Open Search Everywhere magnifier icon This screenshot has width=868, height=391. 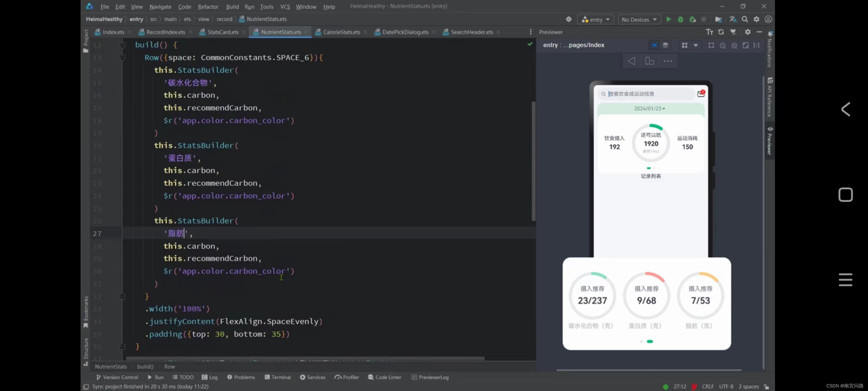pyautogui.click(x=745, y=19)
